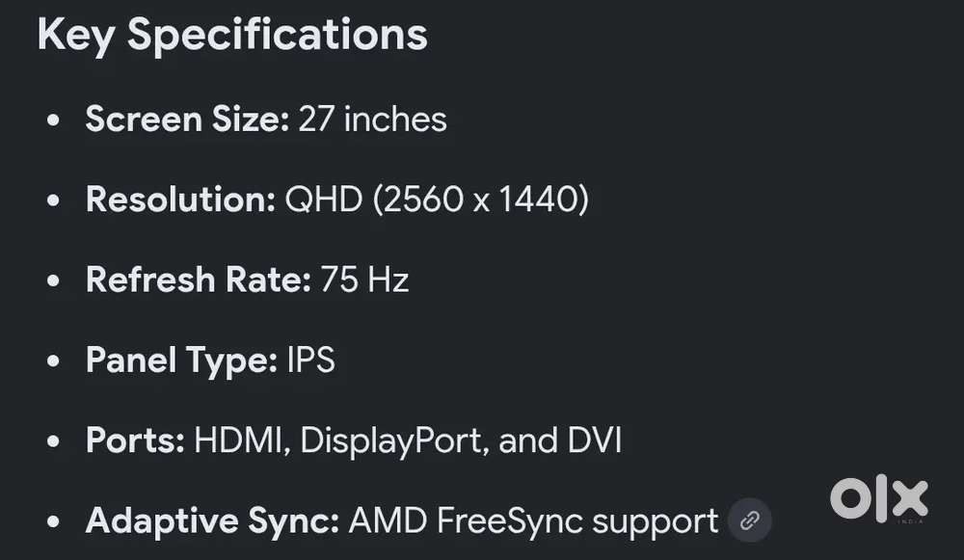Click the bullet point beside Refresh Rate

(x=53, y=280)
